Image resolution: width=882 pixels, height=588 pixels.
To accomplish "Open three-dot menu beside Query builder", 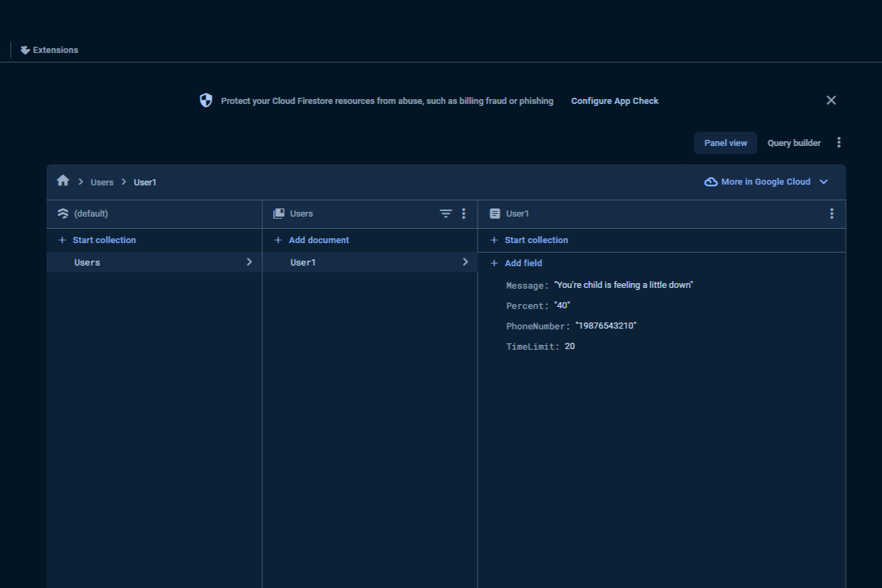I will (839, 143).
